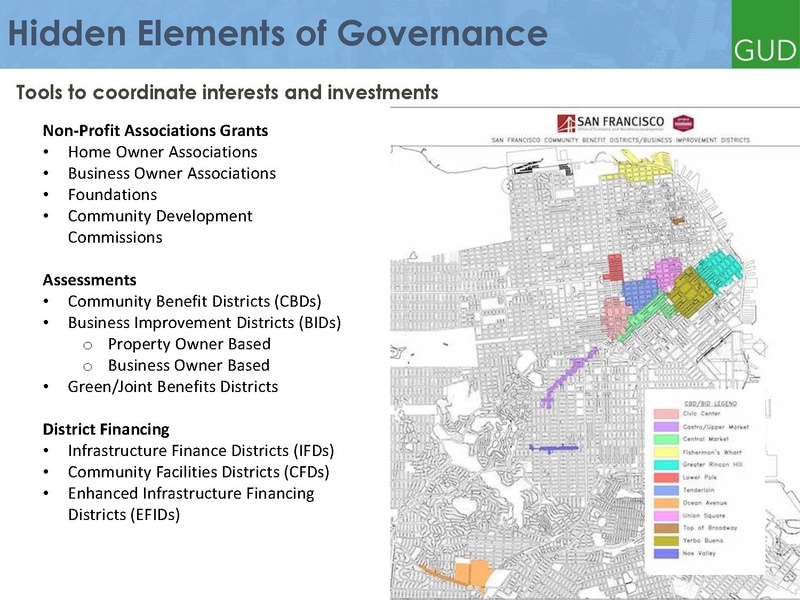Click the San Francisco bridge logo icon

click(x=568, y=124)
